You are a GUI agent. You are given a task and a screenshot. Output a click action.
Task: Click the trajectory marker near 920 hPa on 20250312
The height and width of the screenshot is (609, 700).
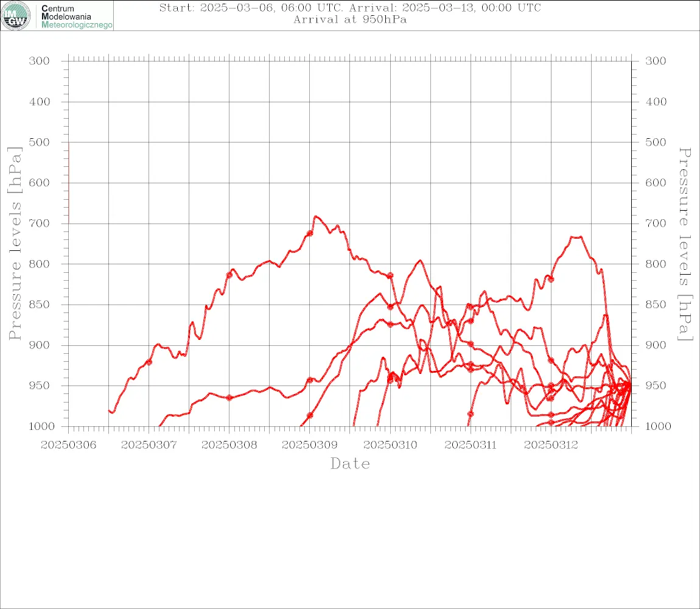point(551,361)
